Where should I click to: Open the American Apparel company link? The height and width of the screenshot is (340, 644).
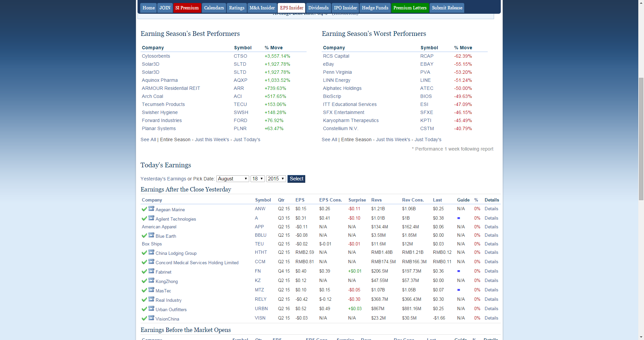(x=159, y=227)
